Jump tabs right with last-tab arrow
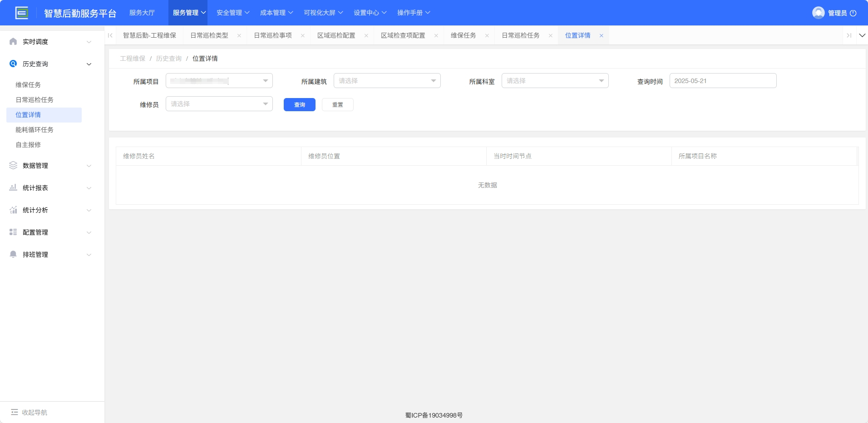The image size is (868, 423). (849, 35)
